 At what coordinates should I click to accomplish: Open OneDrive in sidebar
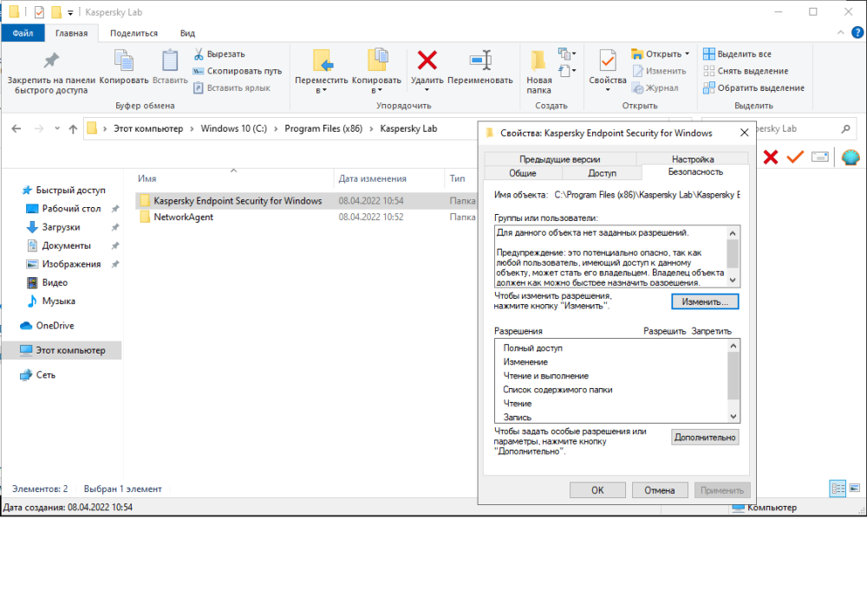[x=55, y=326]
